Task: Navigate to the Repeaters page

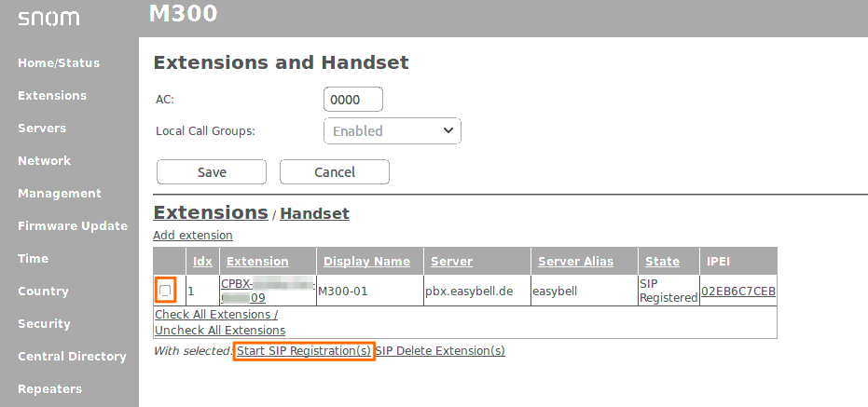Action: [49, 389]
